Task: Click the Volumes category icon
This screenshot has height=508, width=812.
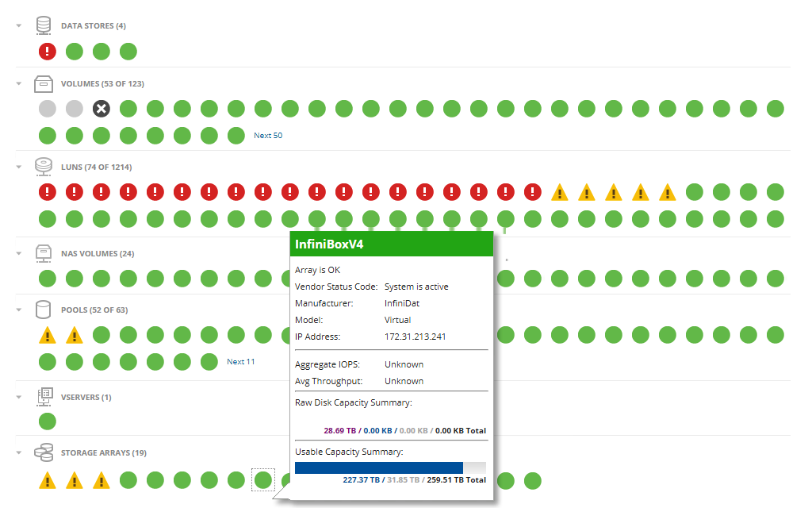Action: pyautogui.click(x=44, y=83)
